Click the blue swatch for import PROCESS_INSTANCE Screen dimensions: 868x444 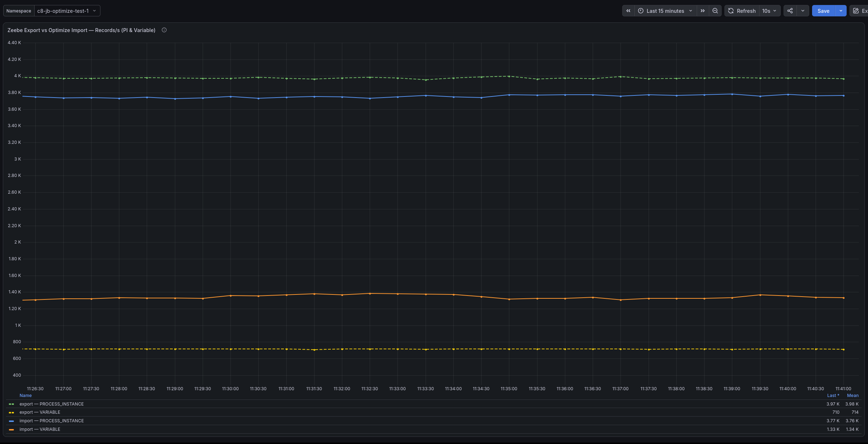(11, 421)
